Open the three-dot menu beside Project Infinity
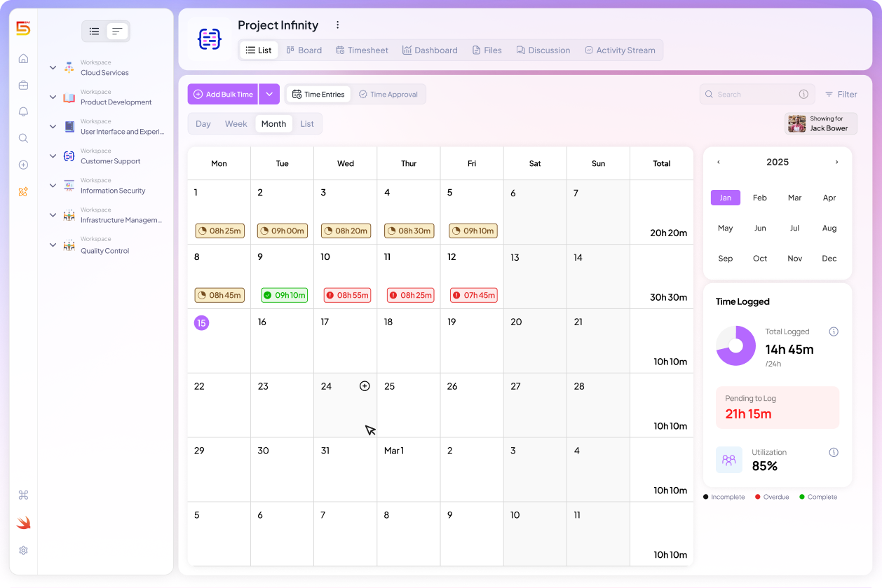This screenshot has height=588, width=882. tap(337, 25)
